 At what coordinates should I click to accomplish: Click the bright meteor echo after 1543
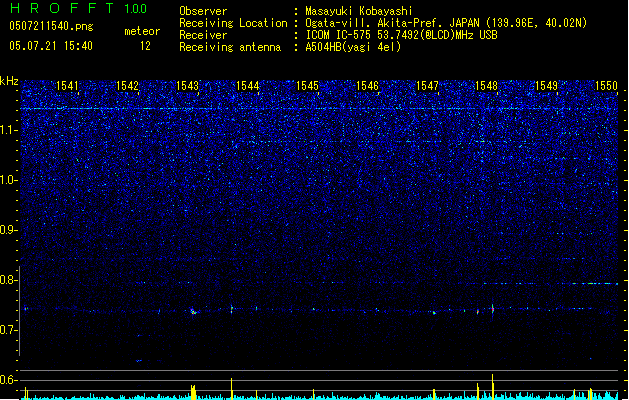(x=193, y=311)
